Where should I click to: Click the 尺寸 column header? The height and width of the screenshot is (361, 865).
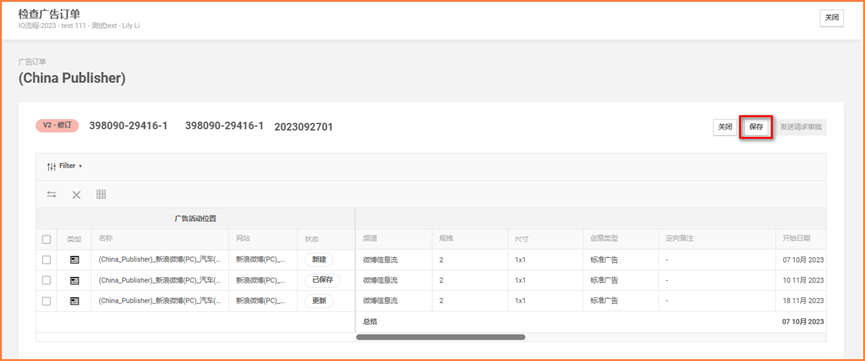coord(522,239)
